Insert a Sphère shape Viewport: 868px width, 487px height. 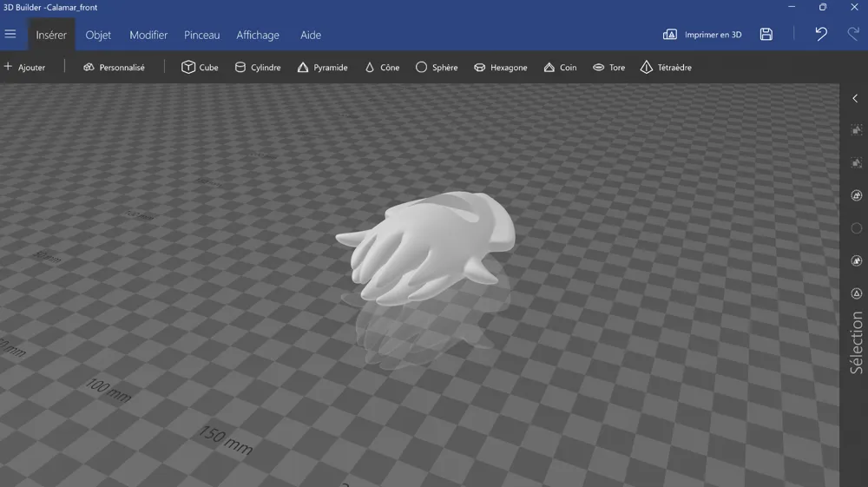(x=437, y=67)
